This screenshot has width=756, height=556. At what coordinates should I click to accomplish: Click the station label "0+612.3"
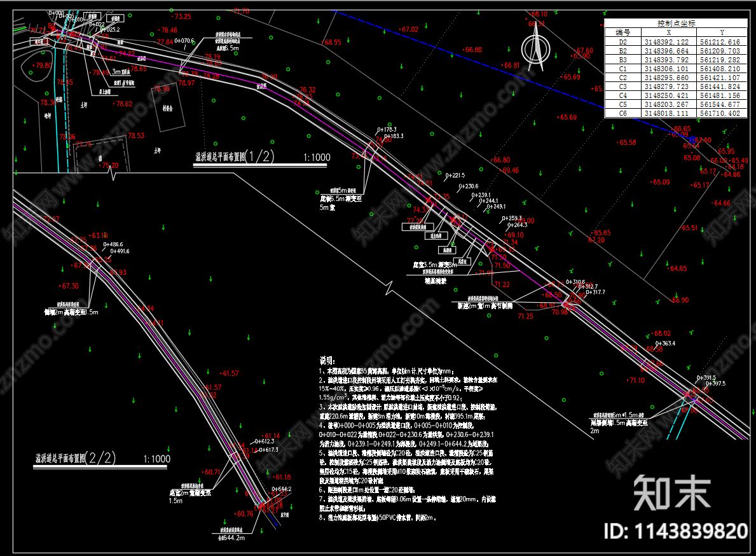click(x=265, y=441)
